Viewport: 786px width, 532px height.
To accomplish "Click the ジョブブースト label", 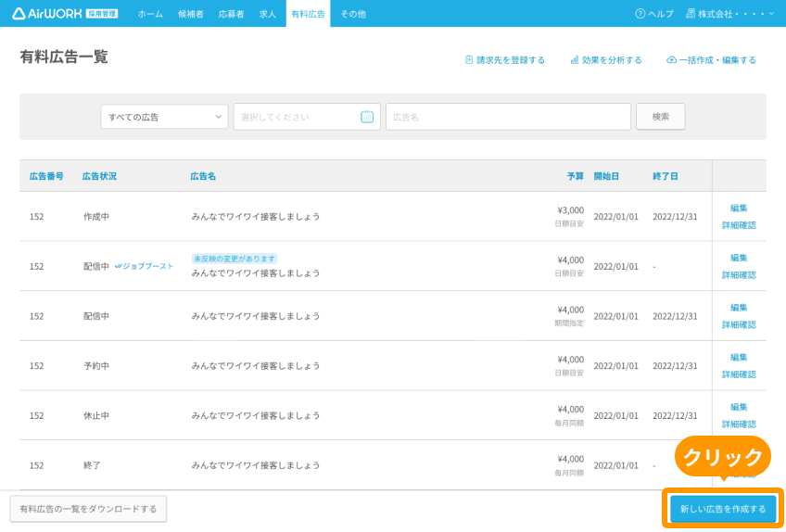I will click(148, 266).
